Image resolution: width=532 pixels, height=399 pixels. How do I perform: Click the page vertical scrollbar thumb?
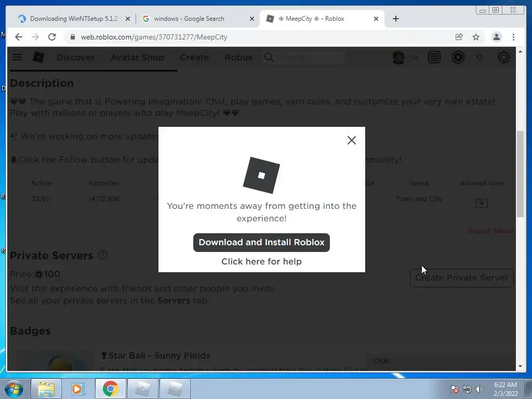[x=521, y=174]
